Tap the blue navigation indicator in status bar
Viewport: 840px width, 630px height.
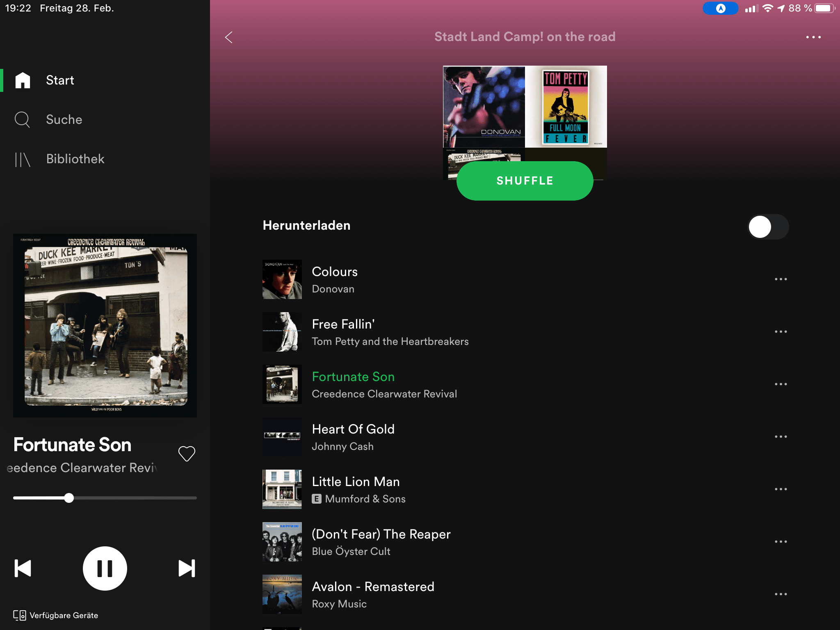(x=721, y=8)
